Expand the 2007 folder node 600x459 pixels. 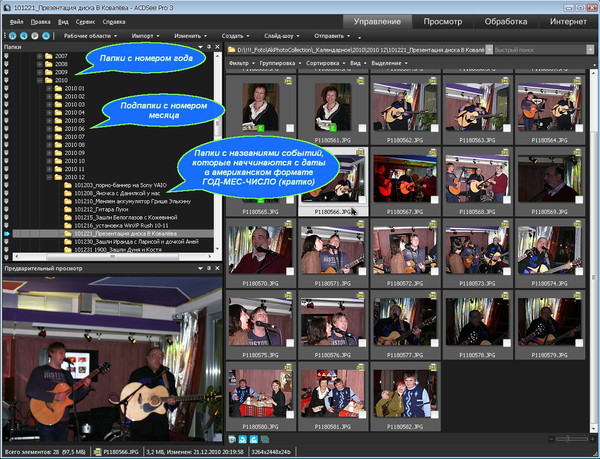point(40,56)
